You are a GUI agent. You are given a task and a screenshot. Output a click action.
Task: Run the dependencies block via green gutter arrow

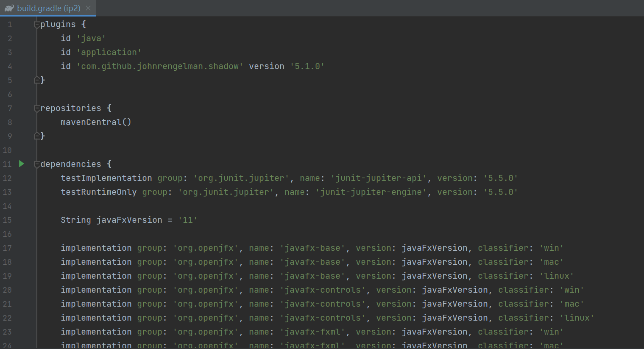pos(21,164)
